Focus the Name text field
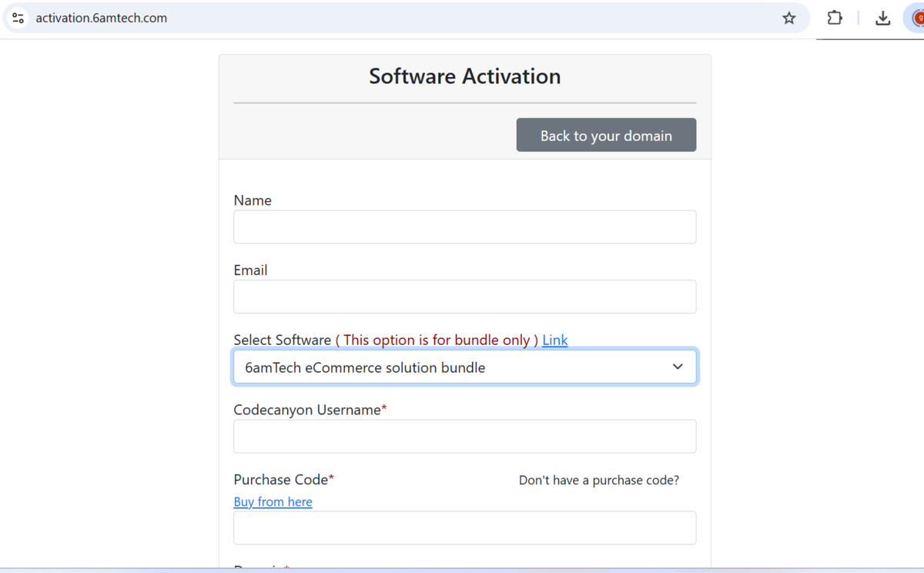Viewport: 924px width, 573px height. click(464, 227)
